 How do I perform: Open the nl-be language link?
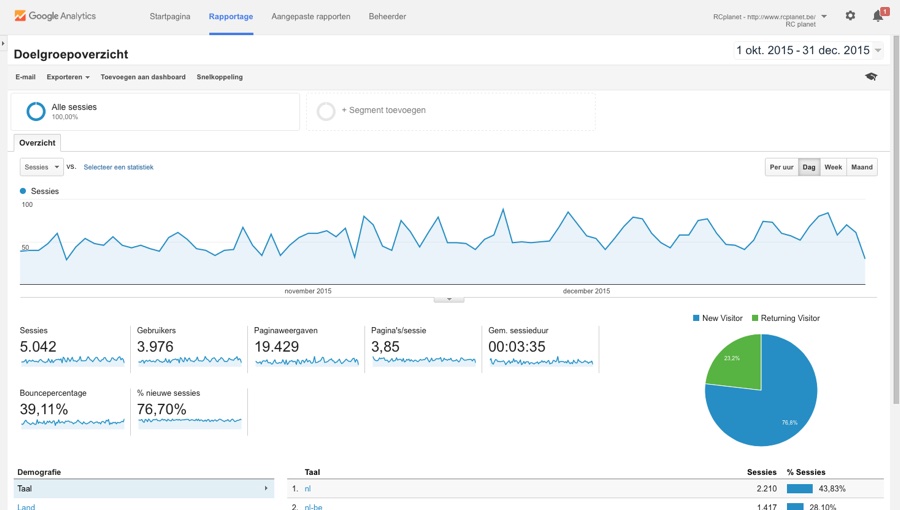click(313, 507)
